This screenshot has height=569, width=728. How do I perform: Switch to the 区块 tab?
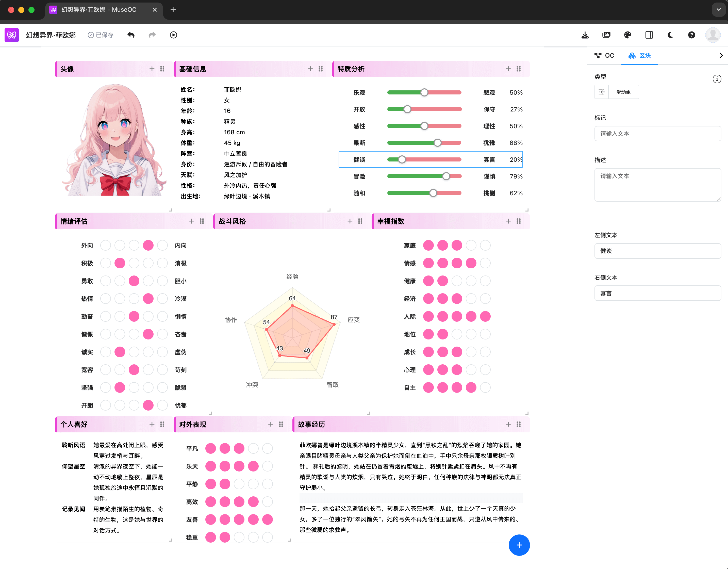point(640,55)
